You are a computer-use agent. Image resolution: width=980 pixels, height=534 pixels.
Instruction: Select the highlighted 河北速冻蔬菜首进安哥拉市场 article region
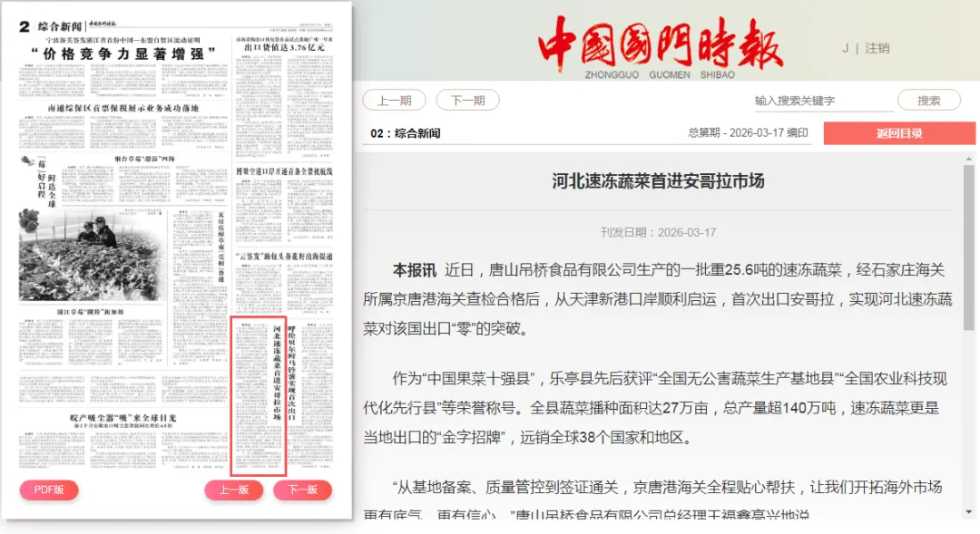258,396
